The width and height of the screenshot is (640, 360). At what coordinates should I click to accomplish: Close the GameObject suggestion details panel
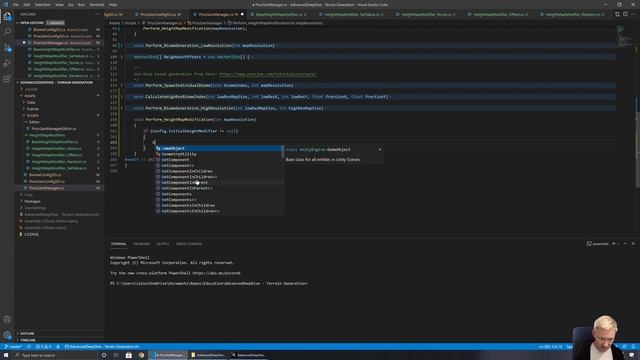[380, 150]
